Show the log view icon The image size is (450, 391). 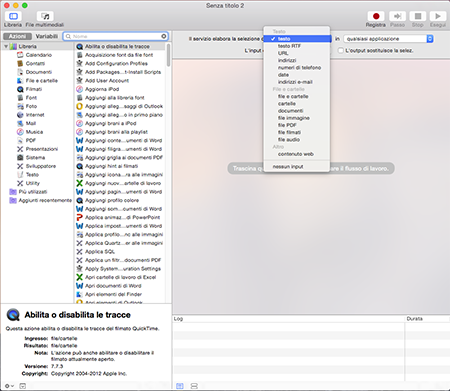click(x=180, y=386)
